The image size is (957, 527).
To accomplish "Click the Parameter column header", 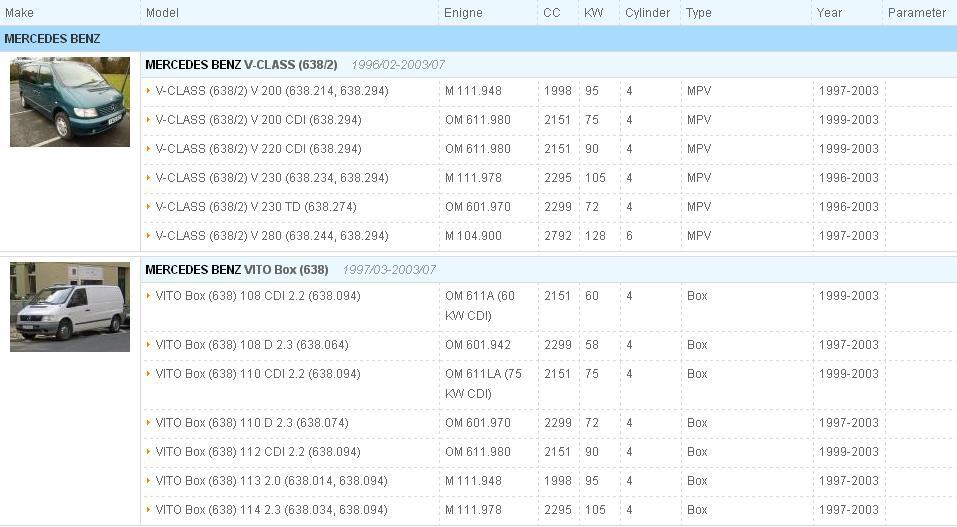I will (x=917, y=12).
